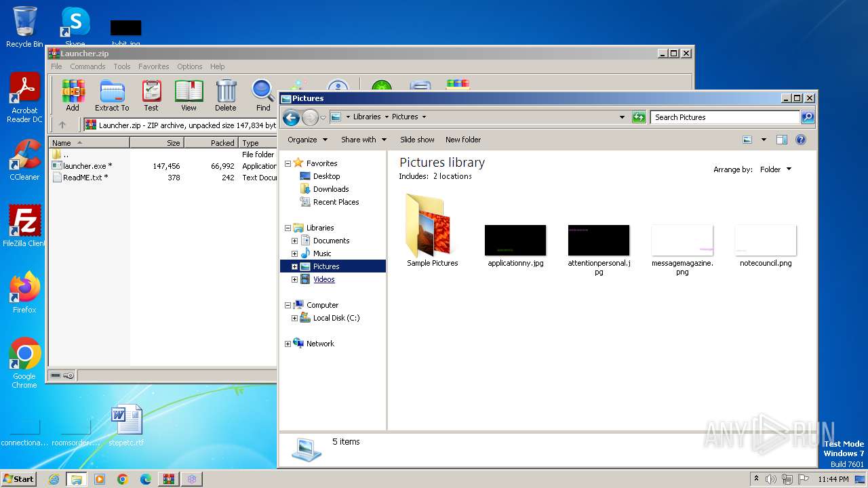This screenshot has width=868, height=488.
Task: Sort WinRAR list by Name column
Action: (89, 143)
